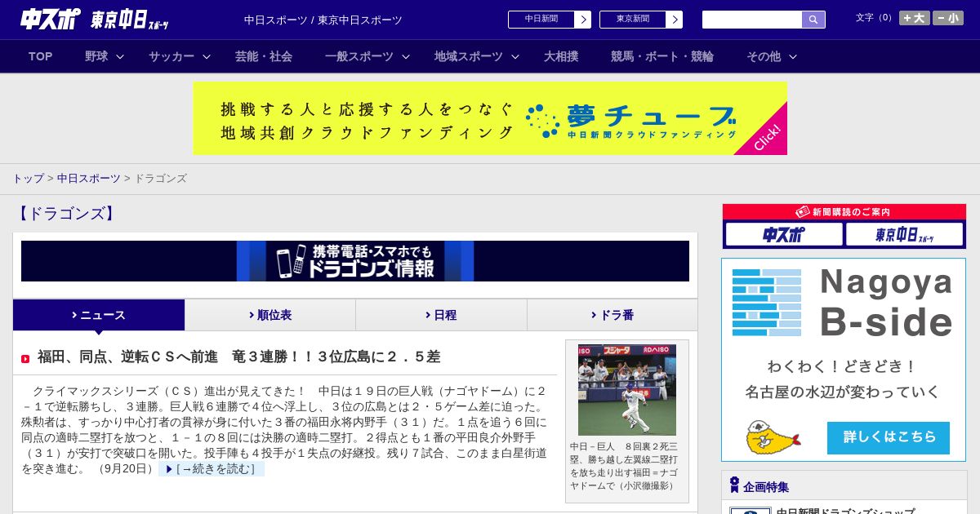Switch to the ドラ番 tab
This screenshot has width=980, height=514.
(x=612, y=315)
